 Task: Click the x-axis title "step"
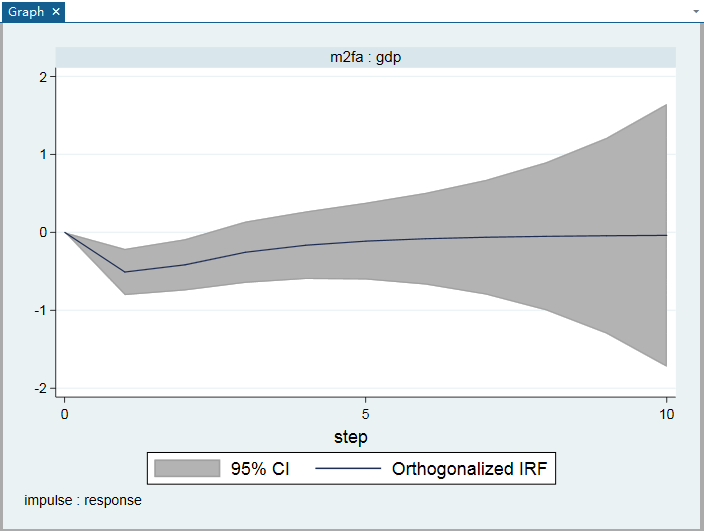[350, 437]
